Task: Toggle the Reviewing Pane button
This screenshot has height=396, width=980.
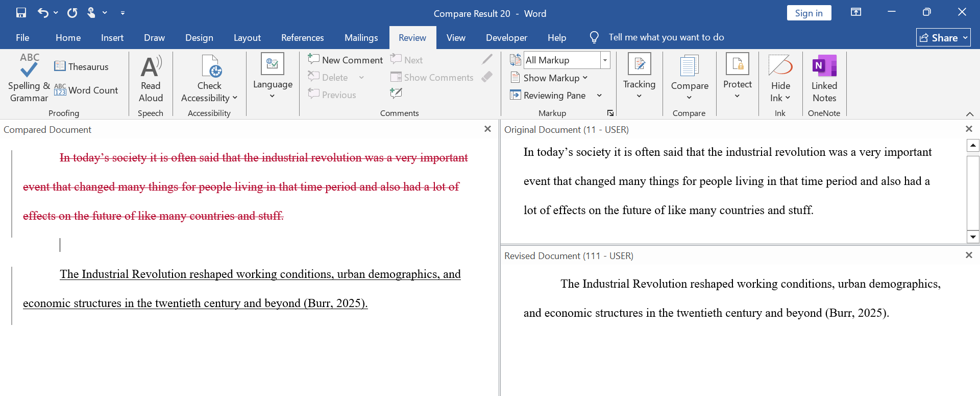Action: coord(548,95)
